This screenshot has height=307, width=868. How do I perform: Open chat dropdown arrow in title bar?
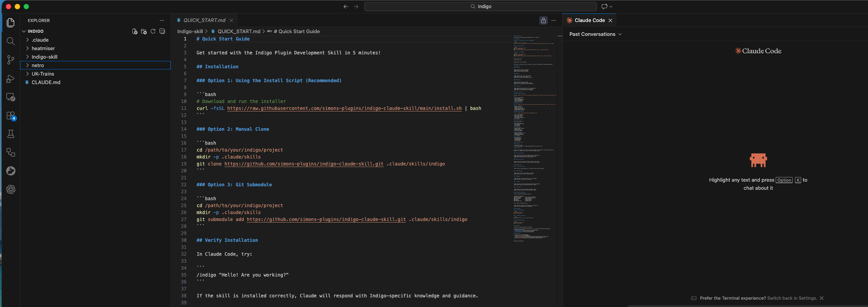(x=611, y=7)
